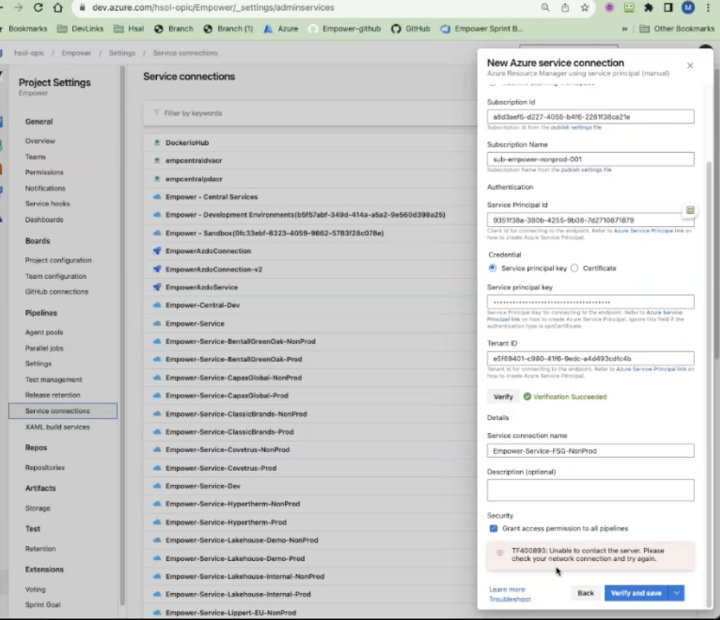Screen dimensions: 720x620
Task: Open Repositories under Repos
Action: tap(45, 468)
